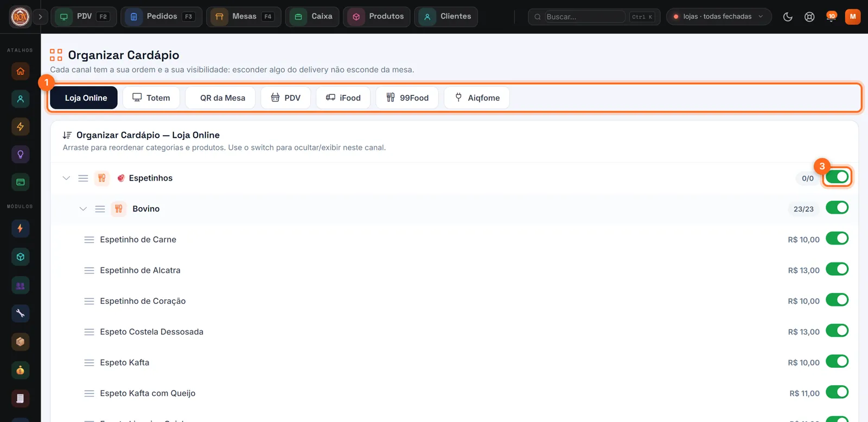This screenshot has height=422, width=868.
Task: Open the user avatar M menu
Action: pos(853,17)
